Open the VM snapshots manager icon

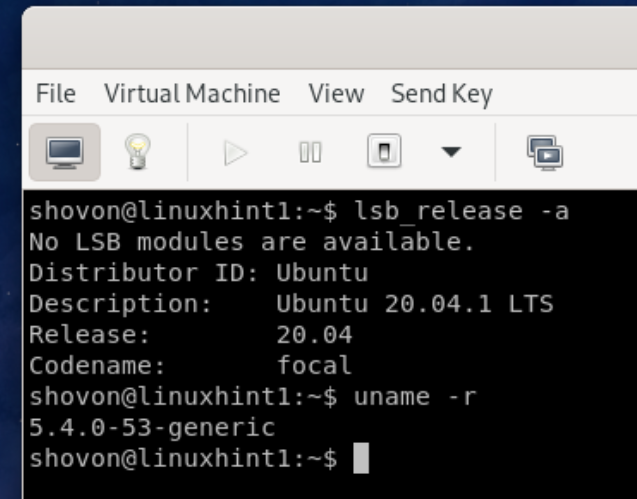[x=545, y=152]
